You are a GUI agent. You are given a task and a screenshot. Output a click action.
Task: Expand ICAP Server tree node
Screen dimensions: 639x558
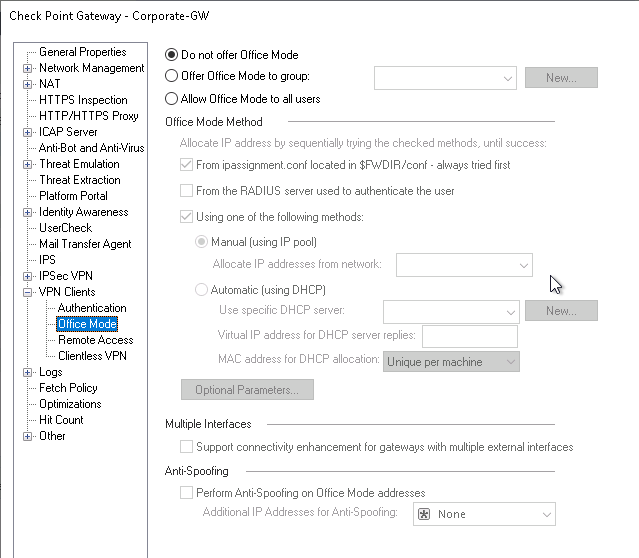(x=27, y=132)
